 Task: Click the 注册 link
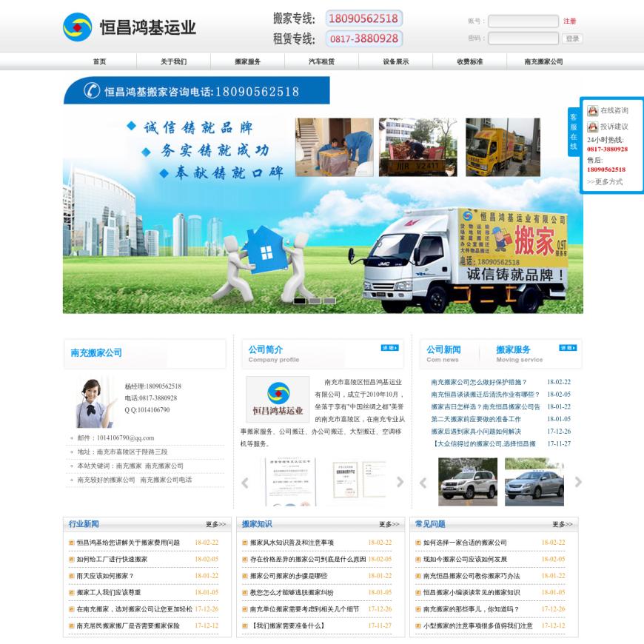[570, 21]
